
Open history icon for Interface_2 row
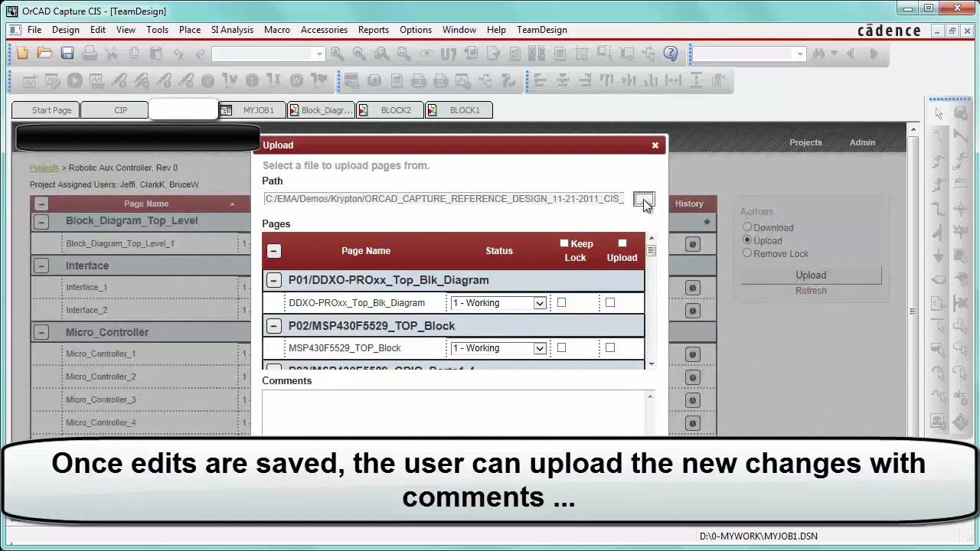[x=693, y=311]
